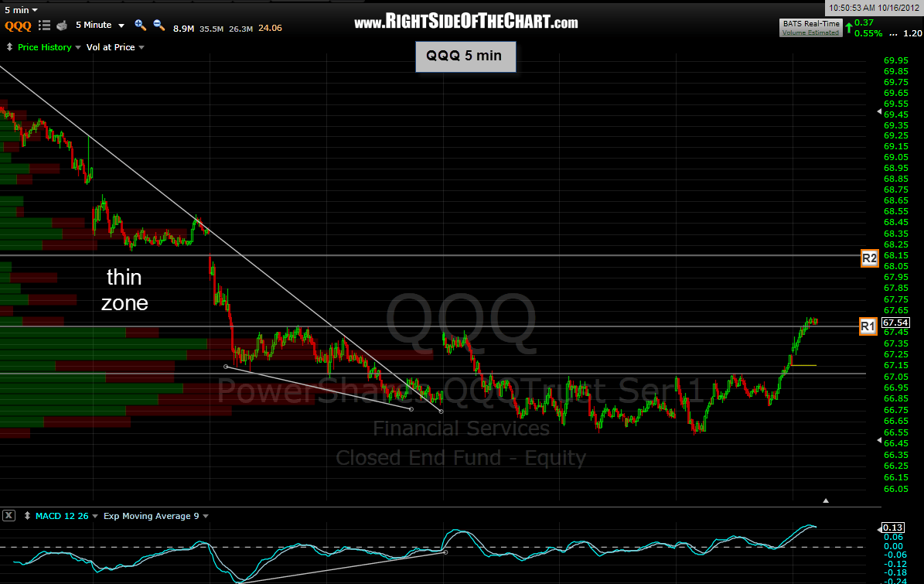Click the 8.9M volume value
Viewport: 924px width, 584px height.
click(183, 29)
